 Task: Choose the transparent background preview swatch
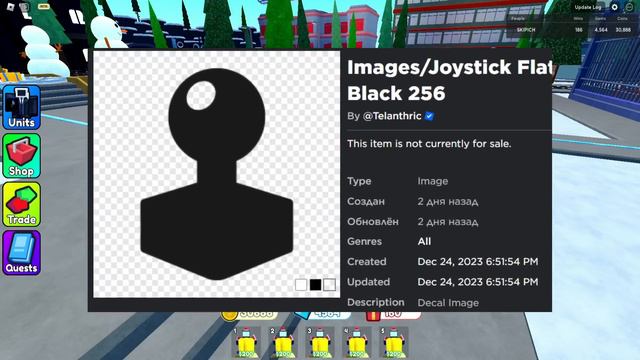(329, 284)
